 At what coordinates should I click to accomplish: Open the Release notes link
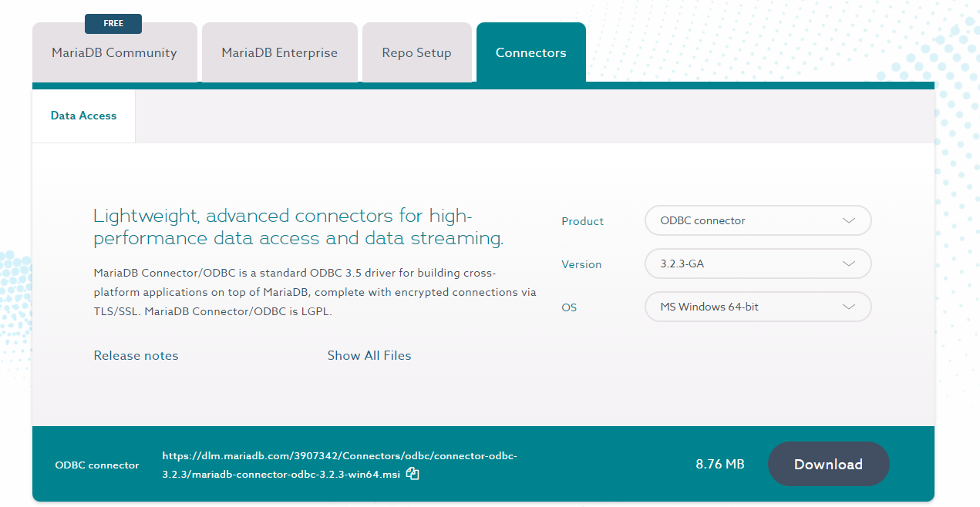point(136,355)
